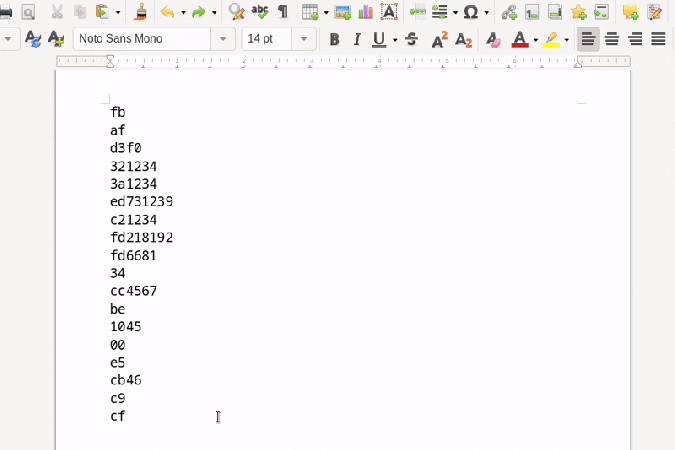The image size is (675, 450).
Task: Click the Insert Footnote icon
Action: pos(532,12)
